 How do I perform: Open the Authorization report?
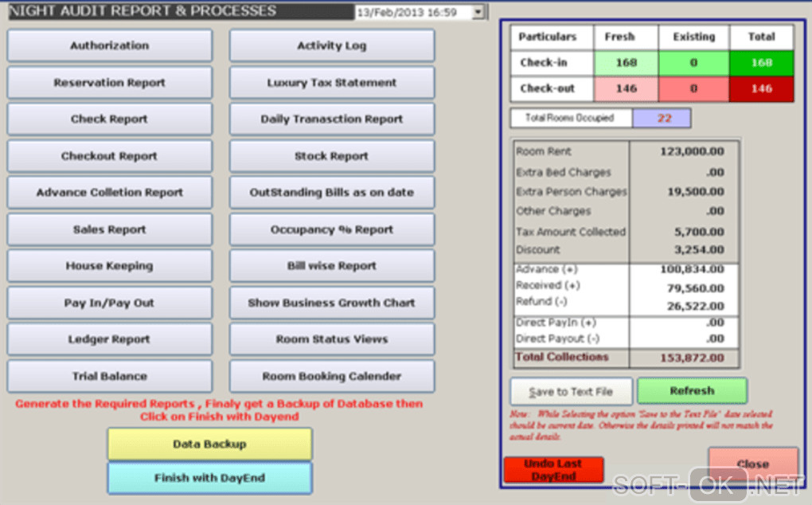(110, 45)
